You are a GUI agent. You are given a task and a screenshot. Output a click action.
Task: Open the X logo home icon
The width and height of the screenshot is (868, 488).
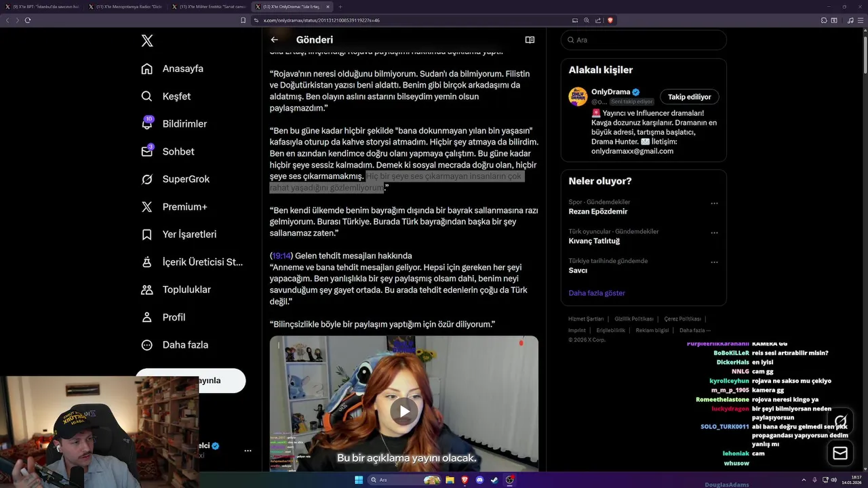[147, 41]
